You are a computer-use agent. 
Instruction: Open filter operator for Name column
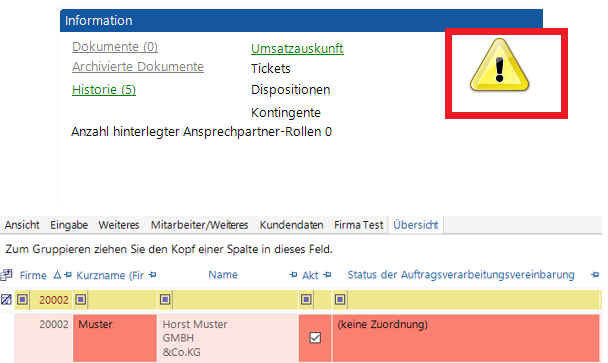pos(165,299)
